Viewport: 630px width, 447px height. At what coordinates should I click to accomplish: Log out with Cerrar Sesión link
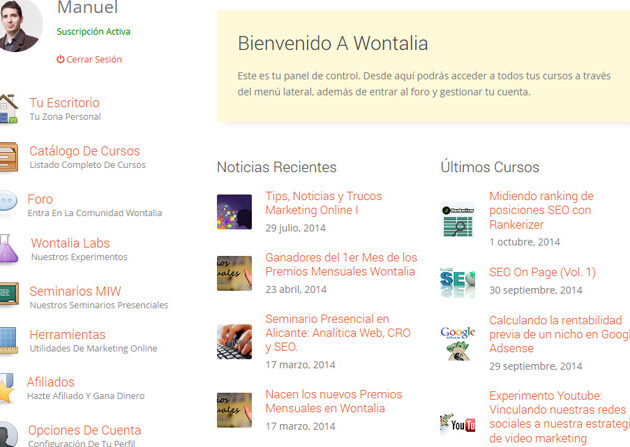[x=94, y=60]
